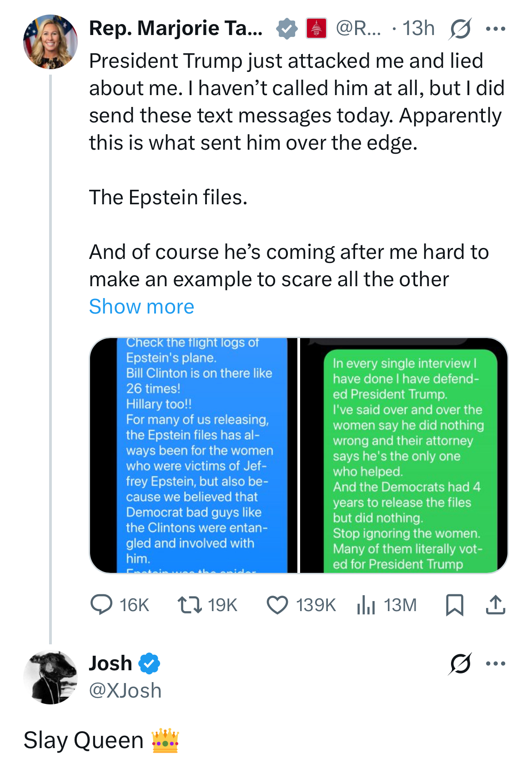Open more options menu on Josh's reply
The image size is (532, 764).
pyautogui.click(x=495, y=663)
